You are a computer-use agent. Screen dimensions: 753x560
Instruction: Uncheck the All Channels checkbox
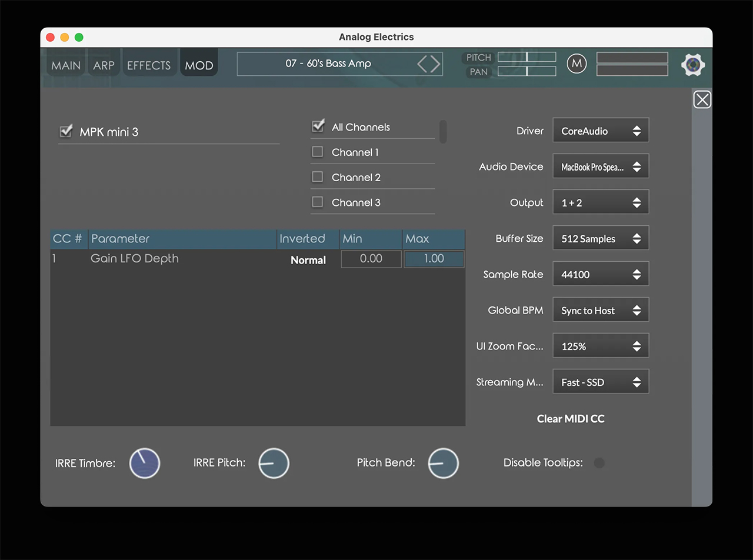pyautogui.click(x=318, y=126)
